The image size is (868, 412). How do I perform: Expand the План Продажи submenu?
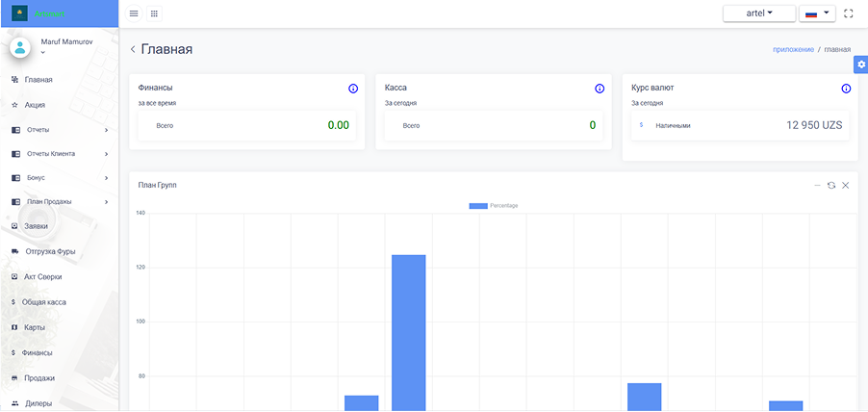(58, 202)
